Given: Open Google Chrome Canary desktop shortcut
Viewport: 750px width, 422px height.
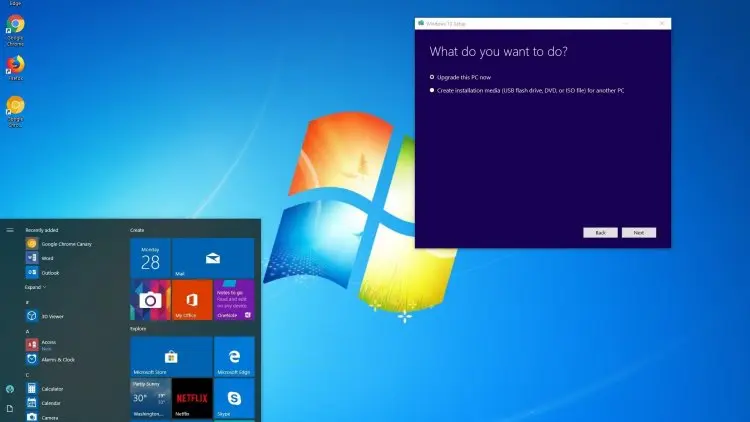Looking at the screenshot, I should click(x=15, y=111).
